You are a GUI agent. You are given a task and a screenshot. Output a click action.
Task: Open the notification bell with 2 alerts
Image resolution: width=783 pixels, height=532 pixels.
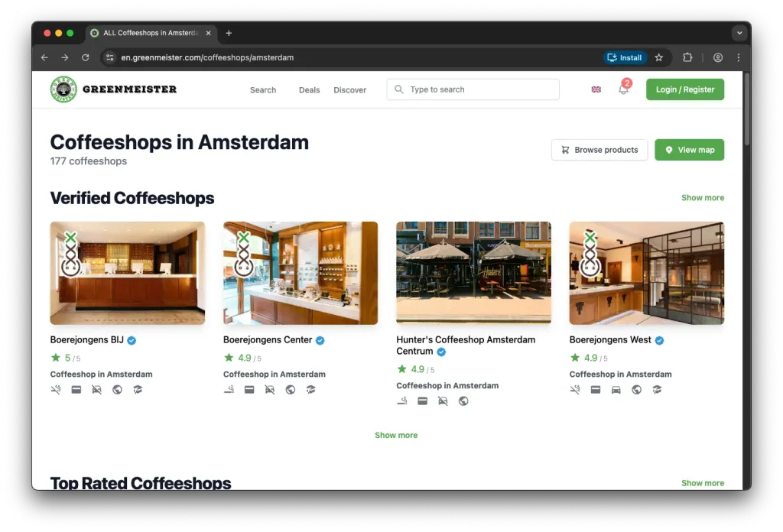point(623,90)
